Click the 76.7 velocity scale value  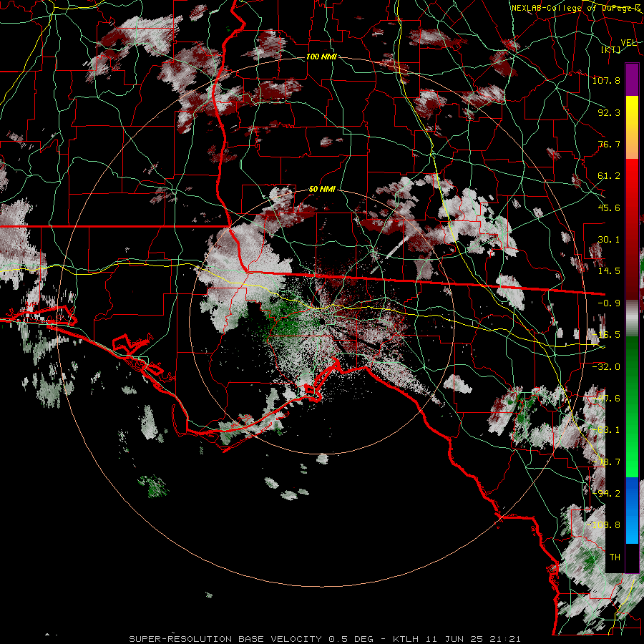609,144
